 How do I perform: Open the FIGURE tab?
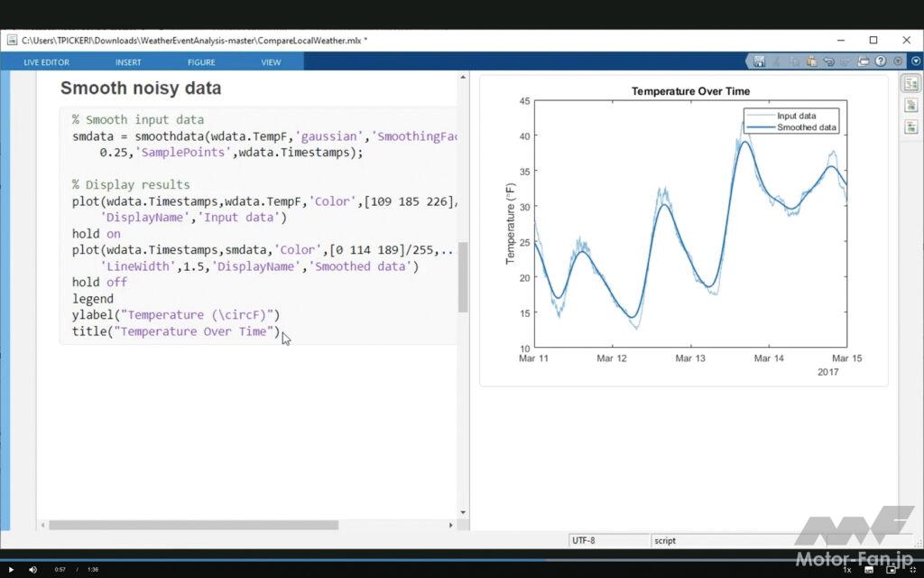(x=201, y=62)
